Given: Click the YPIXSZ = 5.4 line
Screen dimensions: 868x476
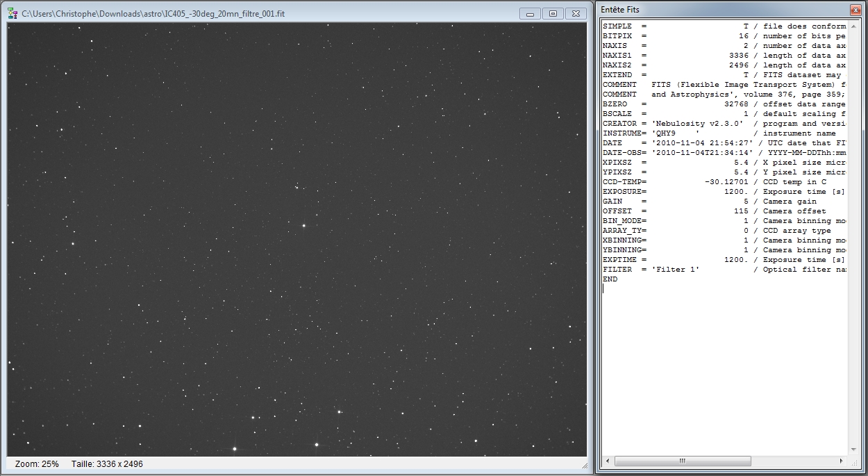Looking at the screenshot, I should (724, 172).
